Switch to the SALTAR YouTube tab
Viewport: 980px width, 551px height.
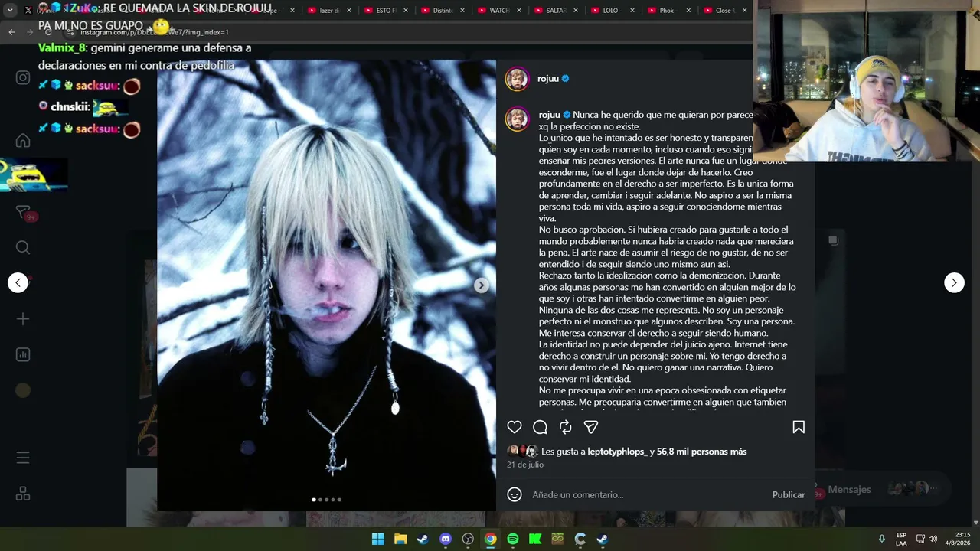pos(557,11)
